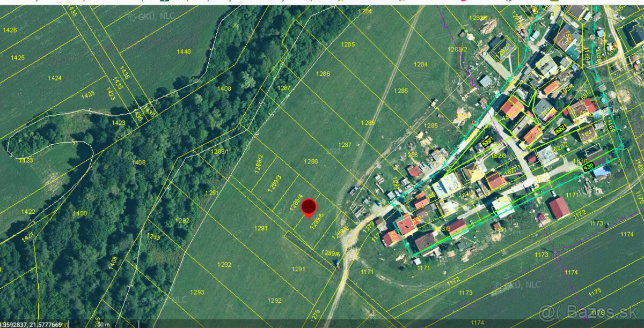The image size is (644, 328).
Task: Click the Bazos.sk watermark
Action: pyautogui.click(x=590, y=312)
